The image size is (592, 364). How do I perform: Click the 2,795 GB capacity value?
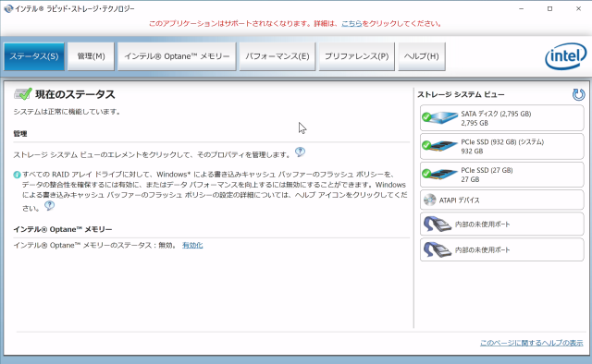pos(475,123)
